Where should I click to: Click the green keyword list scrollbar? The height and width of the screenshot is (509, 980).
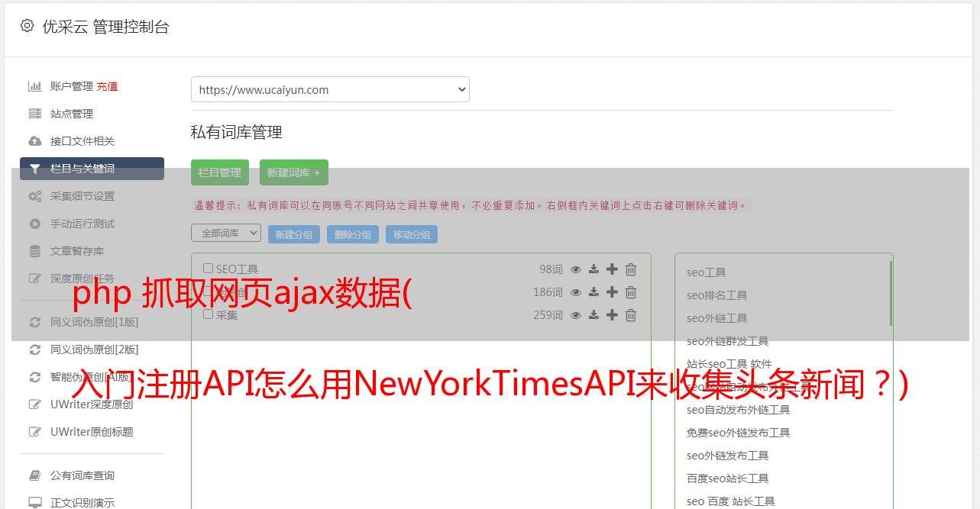(x=891, y=293)
